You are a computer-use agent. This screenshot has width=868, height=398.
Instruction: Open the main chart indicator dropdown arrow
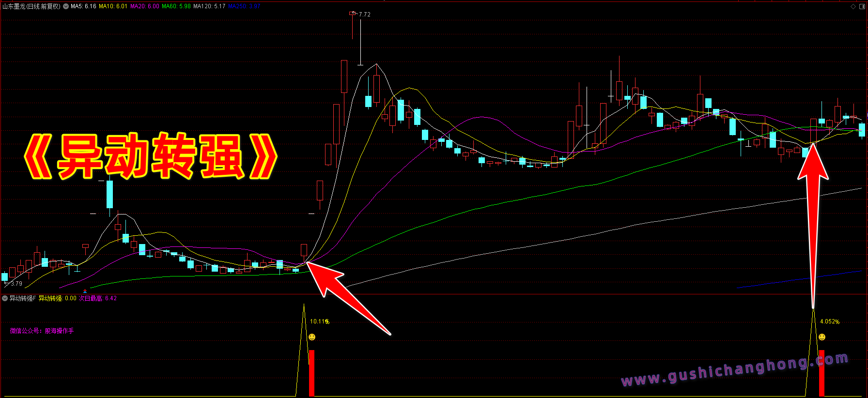(x=66, y=6)
